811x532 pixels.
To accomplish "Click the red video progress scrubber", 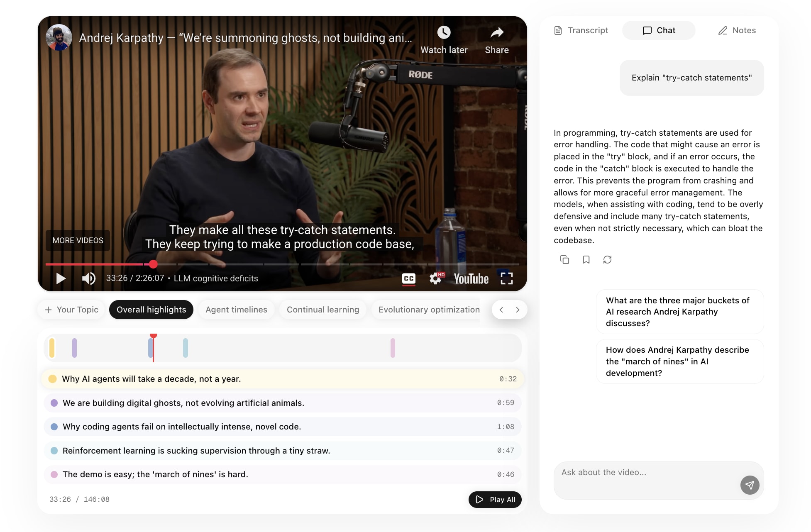I will 153,264.
